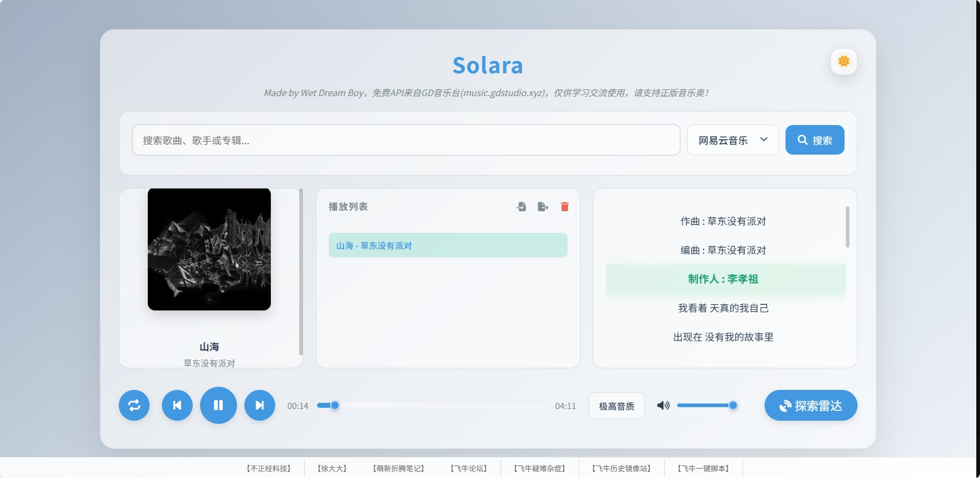The width and height of the screenshot is (980, 478).
Task: Open the 飞牛论坛 footer link
Action: coord(469,469)
